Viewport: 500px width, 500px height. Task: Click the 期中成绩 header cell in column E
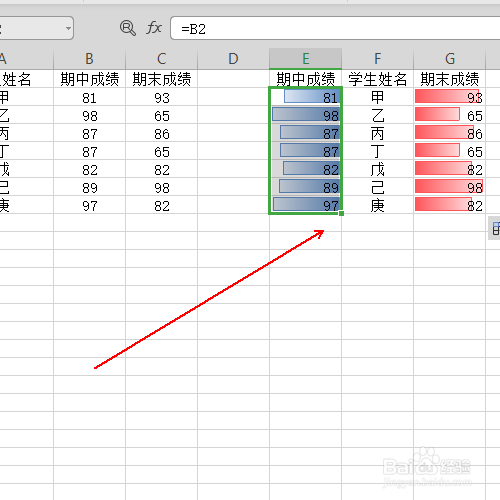click(x=306, y=79)
